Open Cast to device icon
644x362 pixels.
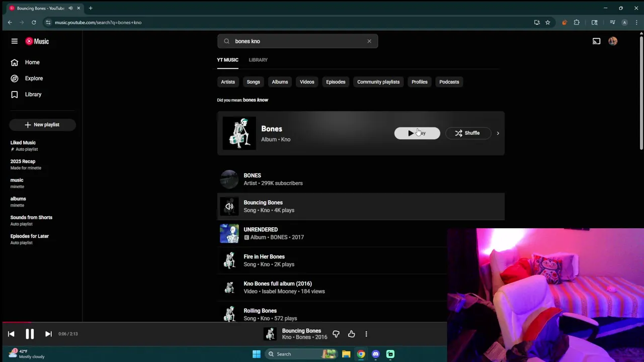596,41
